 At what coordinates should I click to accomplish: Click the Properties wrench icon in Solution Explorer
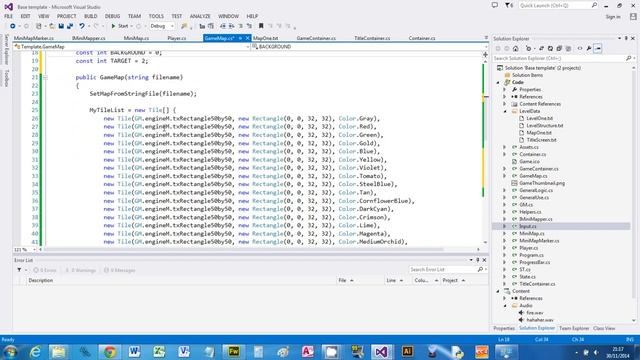(x=589, y=49)
